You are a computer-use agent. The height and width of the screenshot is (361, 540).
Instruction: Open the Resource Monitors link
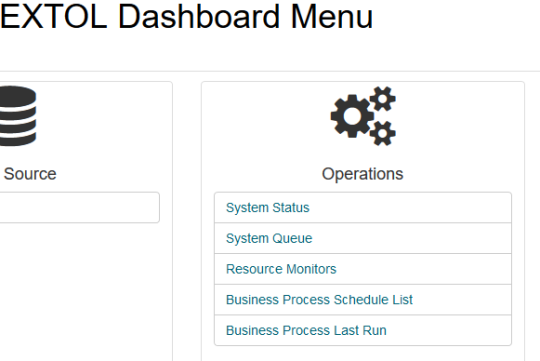click(281, 269)
